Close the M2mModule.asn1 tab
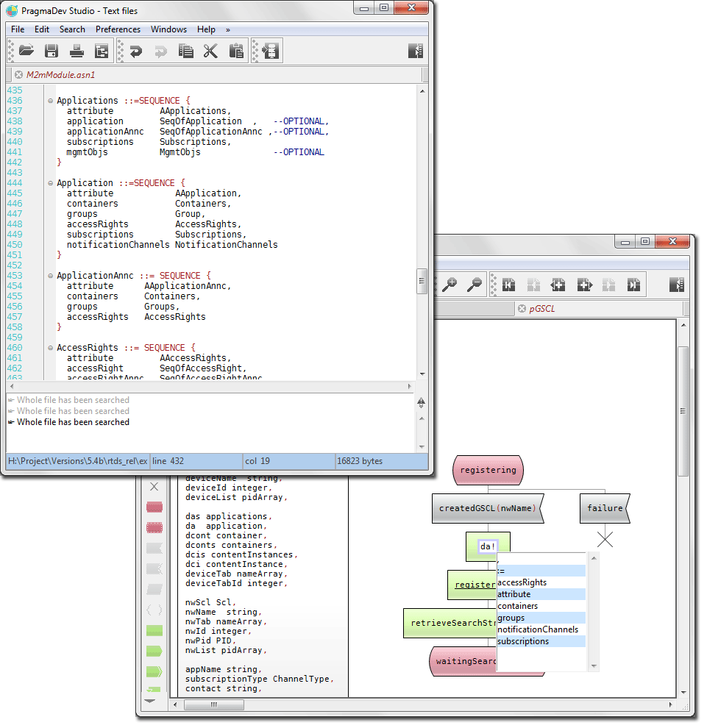Screen dimensions: 707x728 click(x=18, y=75)
